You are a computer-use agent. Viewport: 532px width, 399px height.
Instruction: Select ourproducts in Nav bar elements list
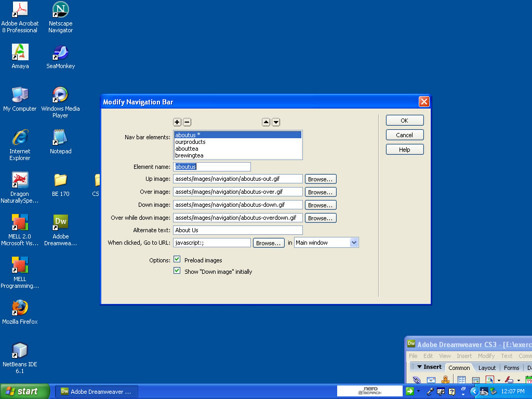pyautogui.click(x=190, y=142)
